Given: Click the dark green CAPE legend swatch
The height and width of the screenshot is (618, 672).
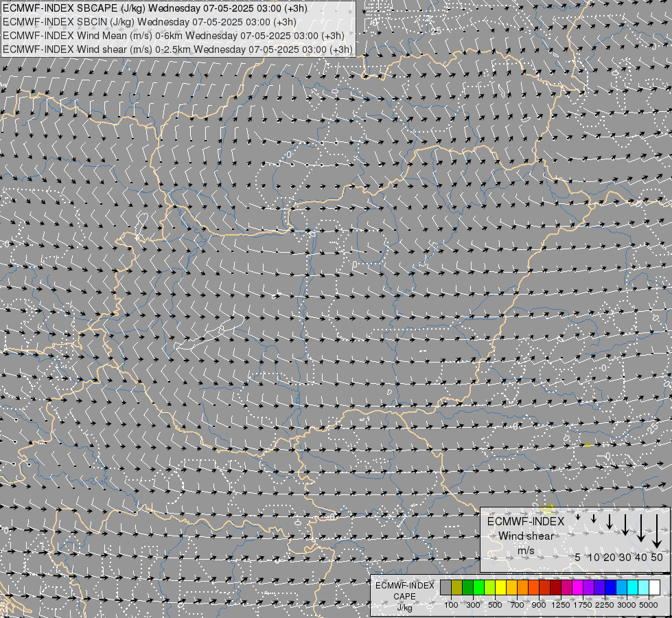Looking at the screenshot, I should 467,587.
